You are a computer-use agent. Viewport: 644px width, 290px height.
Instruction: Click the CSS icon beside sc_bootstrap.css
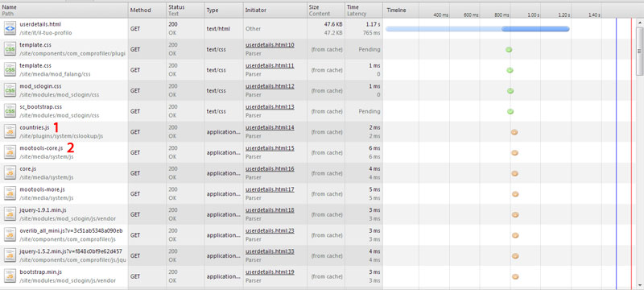(10, 111)
